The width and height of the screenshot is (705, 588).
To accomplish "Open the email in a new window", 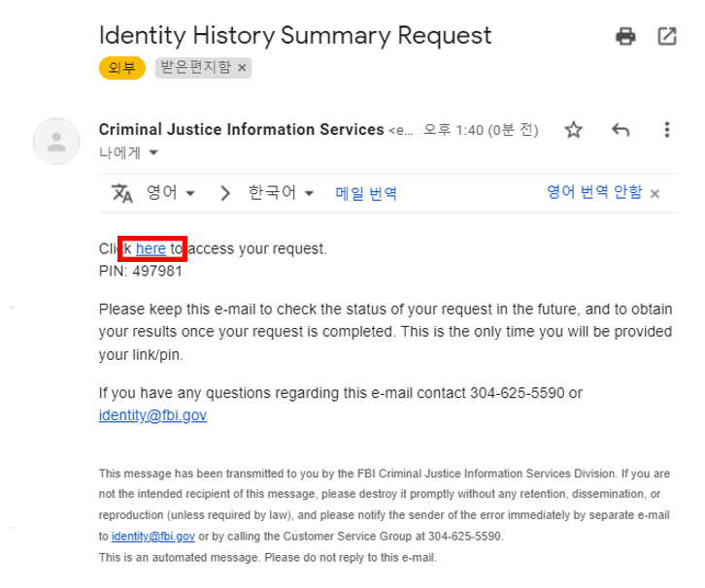I will 667,37.
